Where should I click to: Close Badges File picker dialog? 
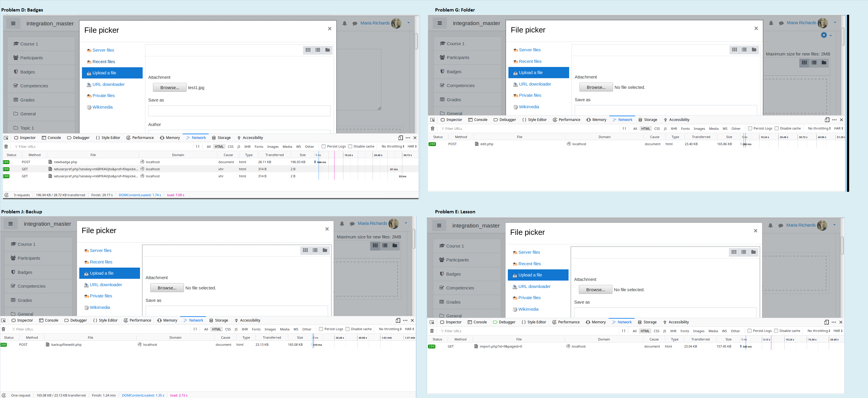(330, 29)
